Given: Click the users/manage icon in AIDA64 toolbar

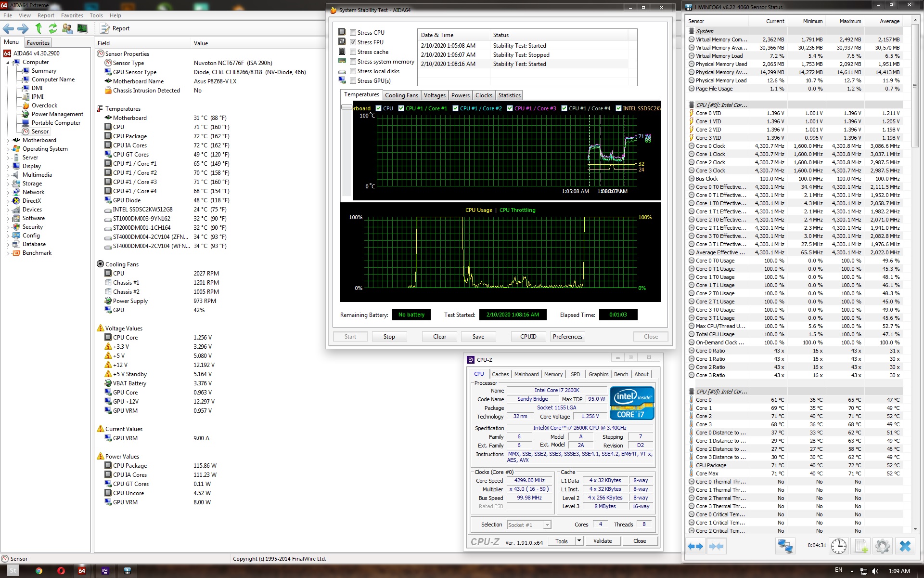Looking at the screenshot, I should (x=67, y=28).
